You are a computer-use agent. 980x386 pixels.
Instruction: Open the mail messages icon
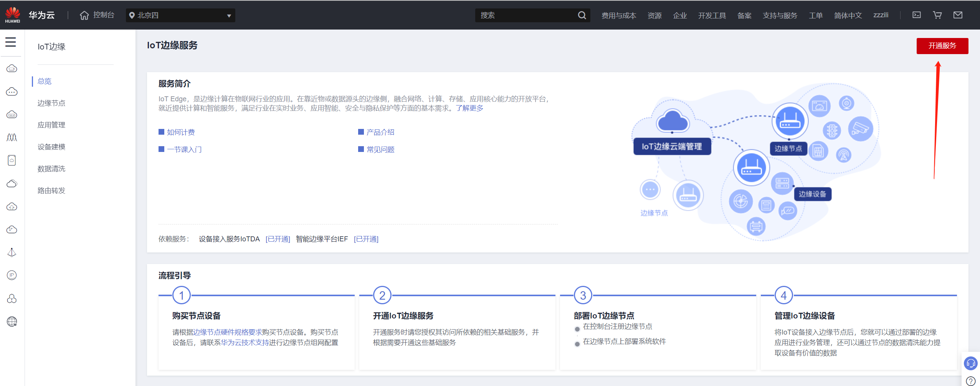coord(958,15)
